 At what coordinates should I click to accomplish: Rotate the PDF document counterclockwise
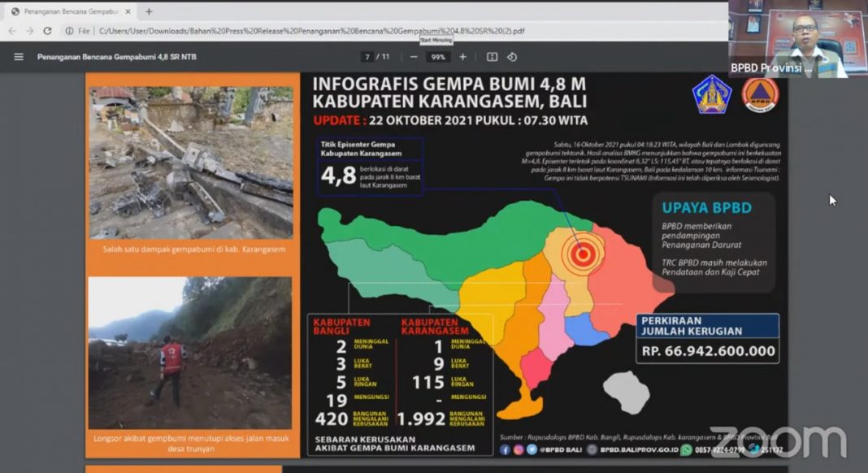(x=512, y=57)
